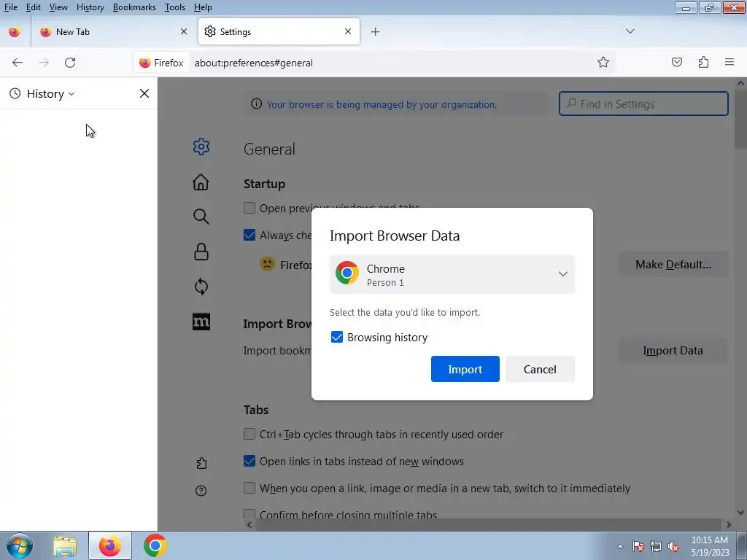Screen dimensions: 747x560
Task: Open a new tab with plus button
Action: [x=376, y=32]
